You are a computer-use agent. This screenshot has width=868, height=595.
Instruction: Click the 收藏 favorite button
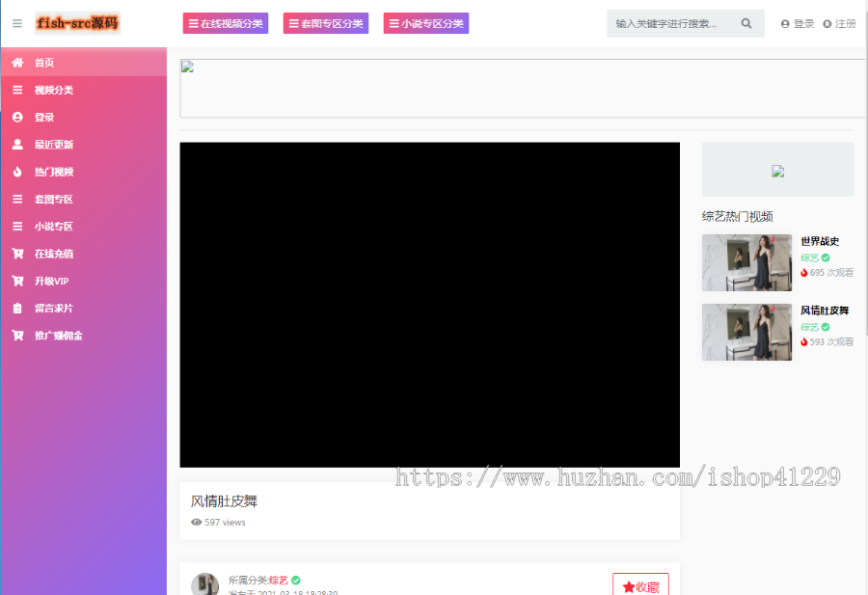coord(640,585)
